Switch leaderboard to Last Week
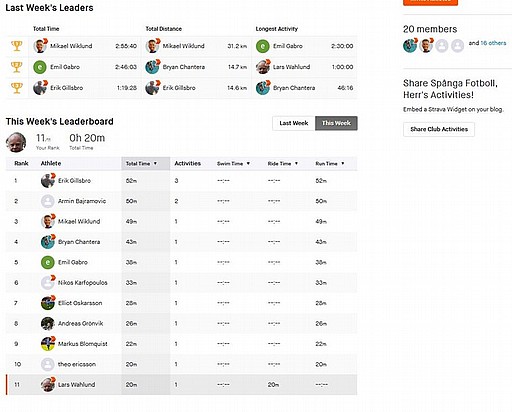512x412 pixels. pyautogui.click(x=294, y=123)
